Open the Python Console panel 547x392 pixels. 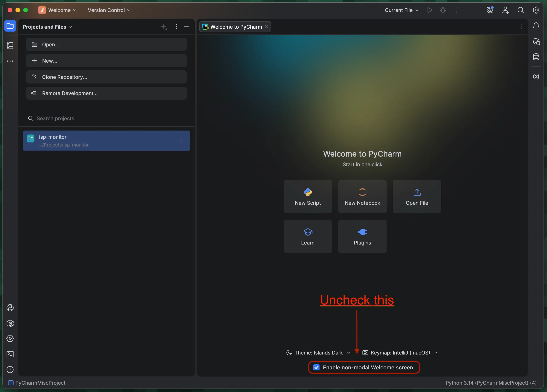[x=10, y=308]
